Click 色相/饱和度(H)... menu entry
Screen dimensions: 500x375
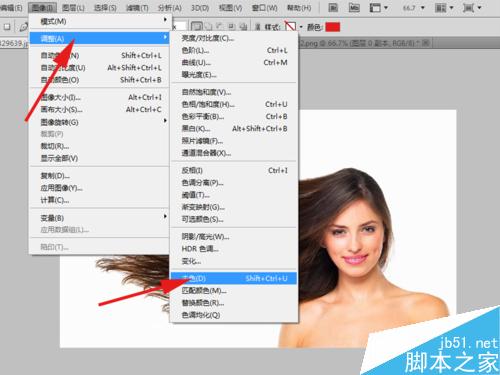[234, 104]
